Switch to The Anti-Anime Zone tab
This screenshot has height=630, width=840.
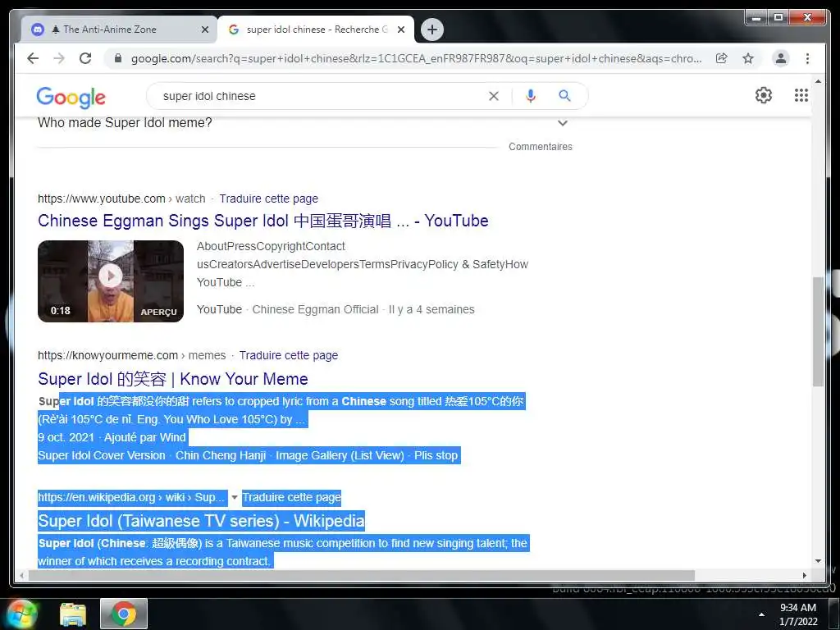tap(110, 30)
